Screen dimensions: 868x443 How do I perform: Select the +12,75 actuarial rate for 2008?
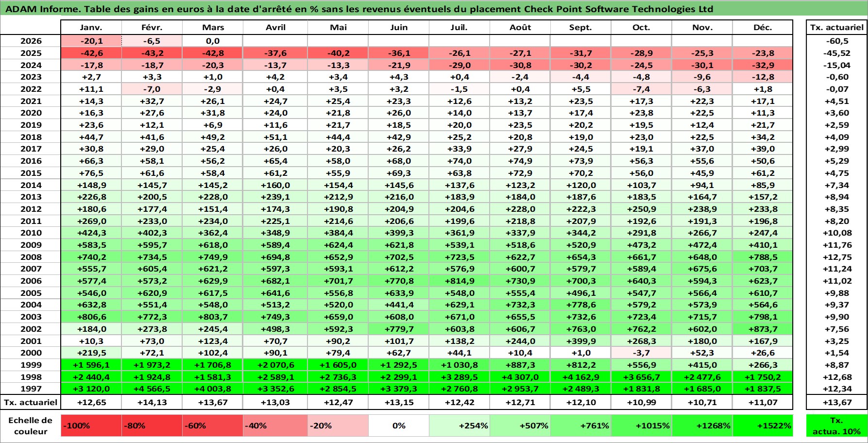click(836, 257)
